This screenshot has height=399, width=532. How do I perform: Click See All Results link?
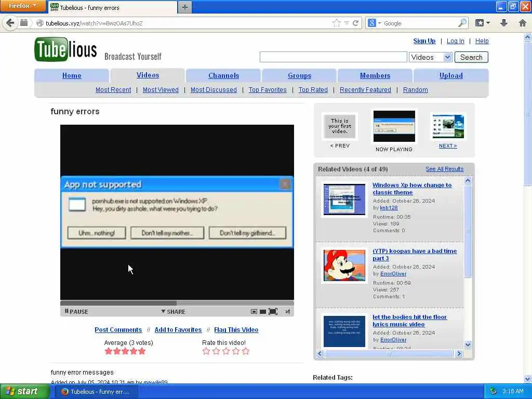[x=445, y=169]
